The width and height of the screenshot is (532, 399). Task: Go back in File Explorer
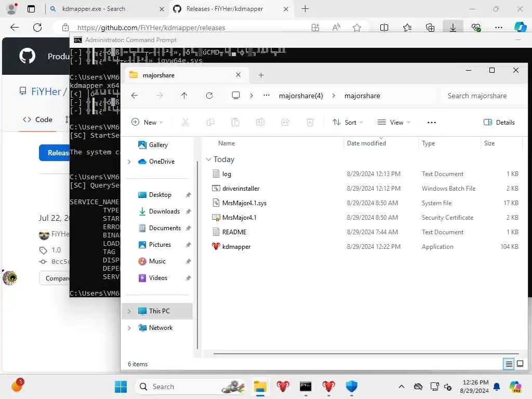tap(135, 96)
